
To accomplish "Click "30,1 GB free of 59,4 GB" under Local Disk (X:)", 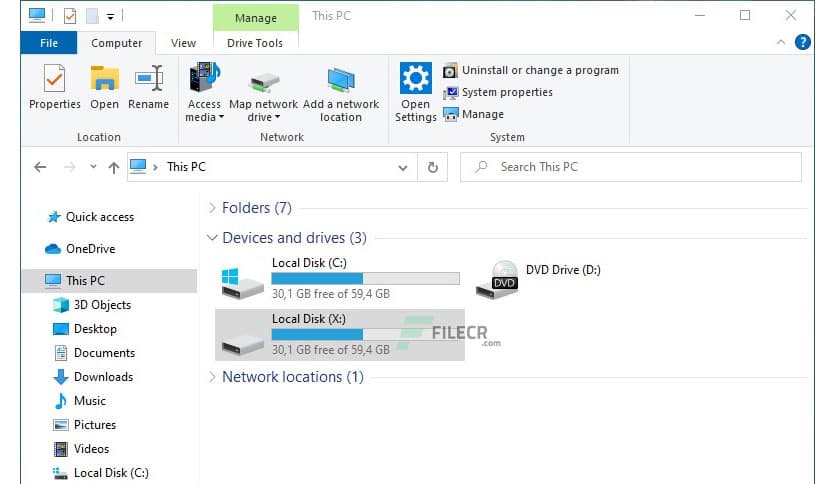I will (x=331, y=350).
